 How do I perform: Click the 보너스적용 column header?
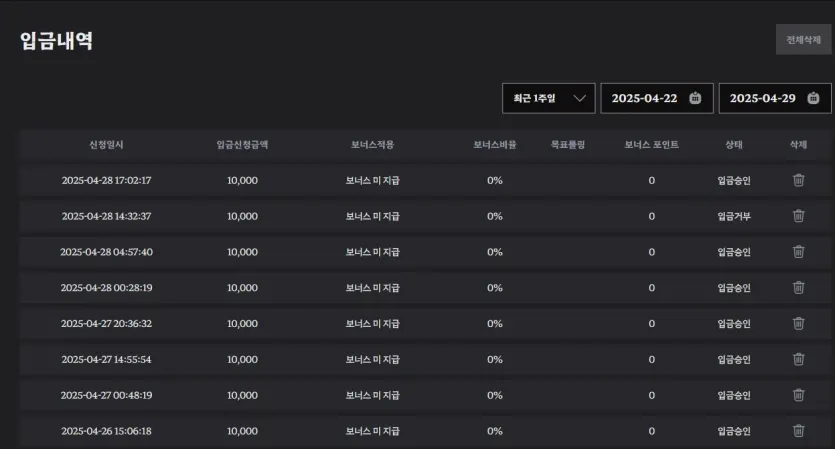coord(372,144)
